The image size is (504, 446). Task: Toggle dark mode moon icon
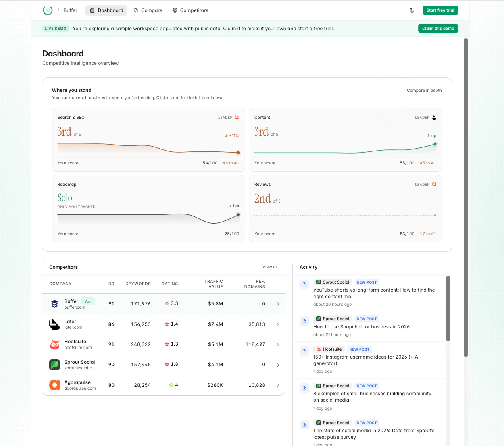coord(412,10)
